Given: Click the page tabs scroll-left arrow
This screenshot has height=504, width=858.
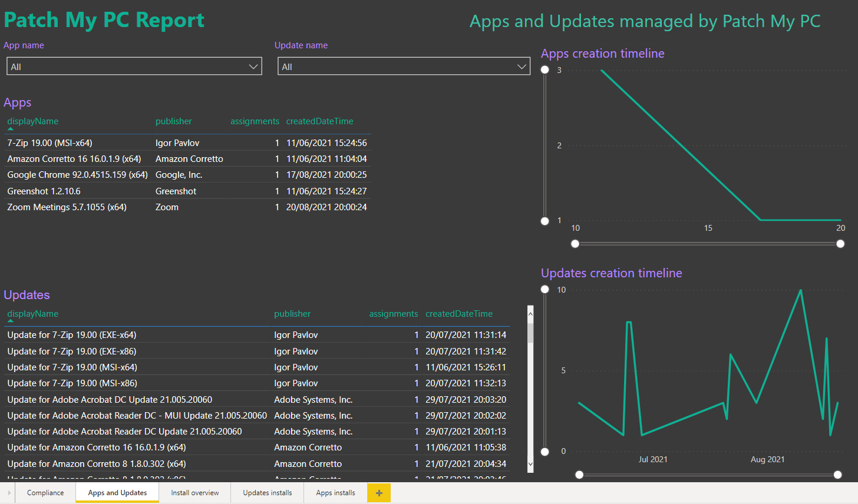Looking at the screenshot, I should click(x=9, y=493).
